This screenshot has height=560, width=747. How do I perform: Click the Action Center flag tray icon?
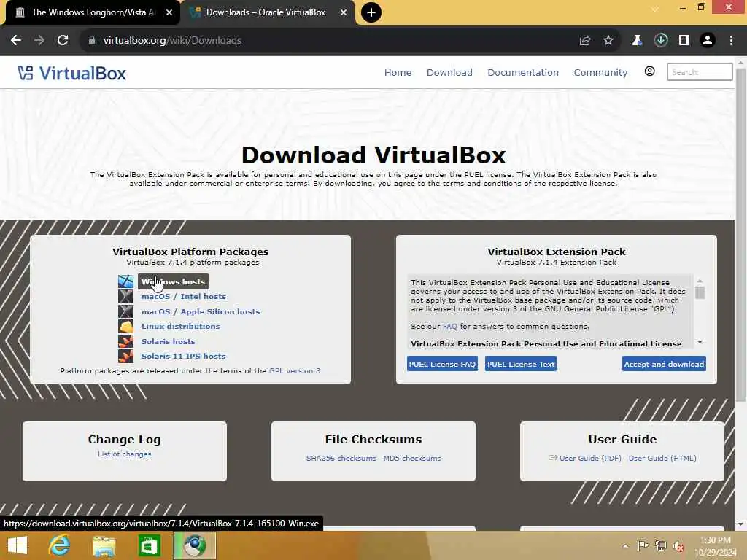point(643,546)
